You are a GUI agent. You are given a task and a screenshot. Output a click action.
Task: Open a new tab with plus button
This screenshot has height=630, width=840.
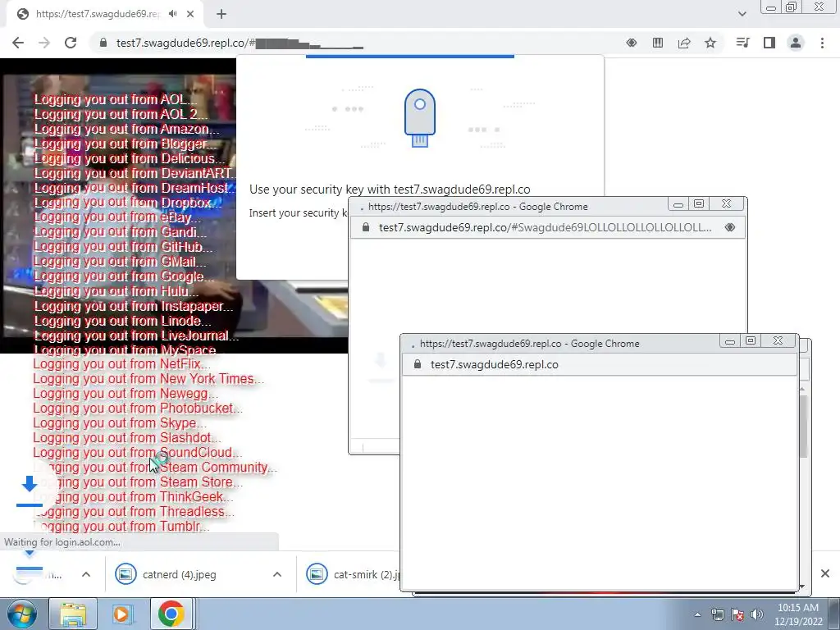coord(221,14)
